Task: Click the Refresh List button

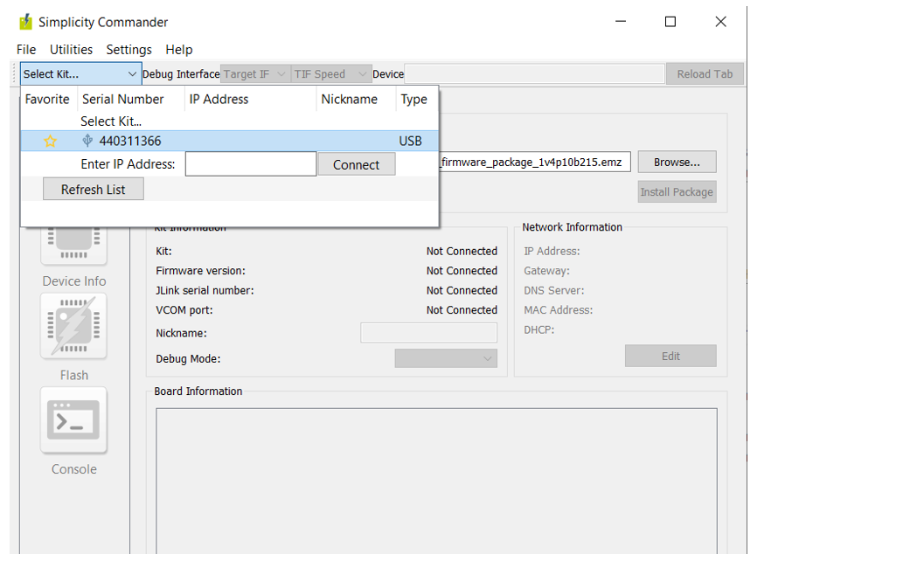Action: click(93, 190)
